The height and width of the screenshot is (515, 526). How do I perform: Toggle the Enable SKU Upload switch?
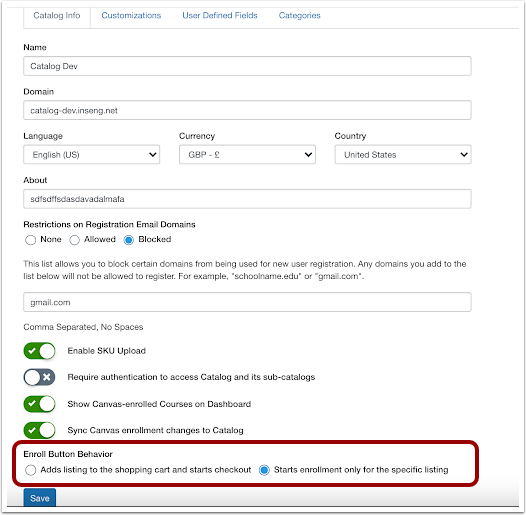39,351
